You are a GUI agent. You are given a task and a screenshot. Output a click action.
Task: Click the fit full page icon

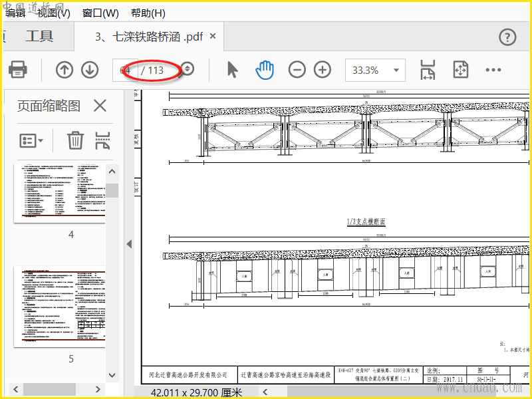click(x=461, y=70)
